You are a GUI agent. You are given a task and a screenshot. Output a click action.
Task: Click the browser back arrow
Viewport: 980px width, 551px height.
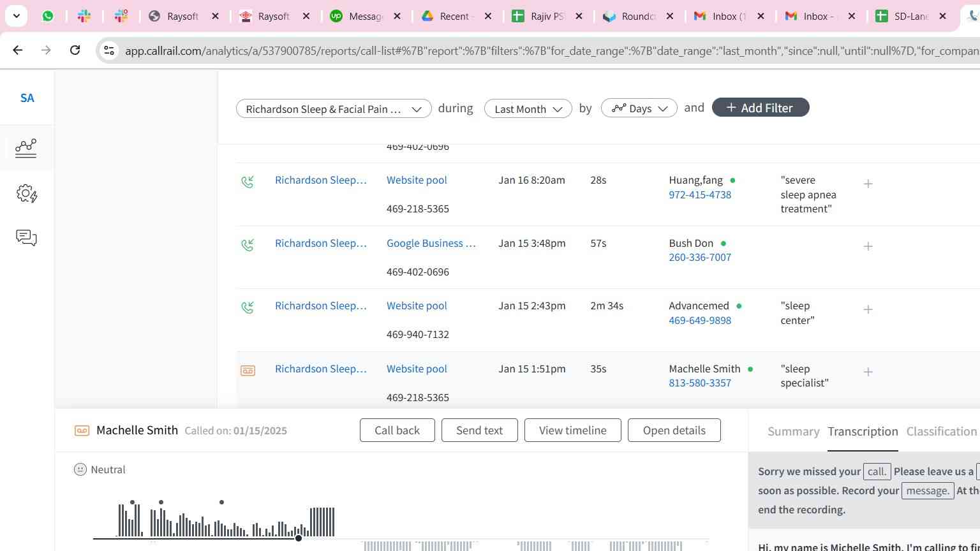tap(18, 50)
